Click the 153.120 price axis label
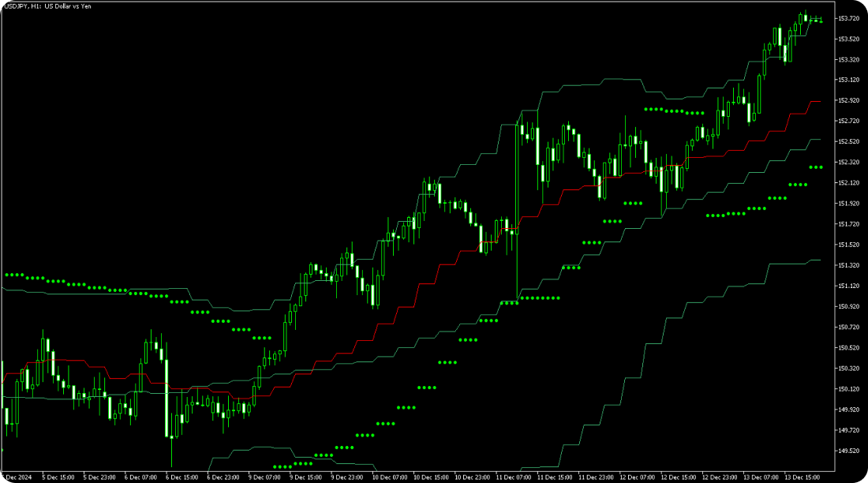 coord(848,80)
